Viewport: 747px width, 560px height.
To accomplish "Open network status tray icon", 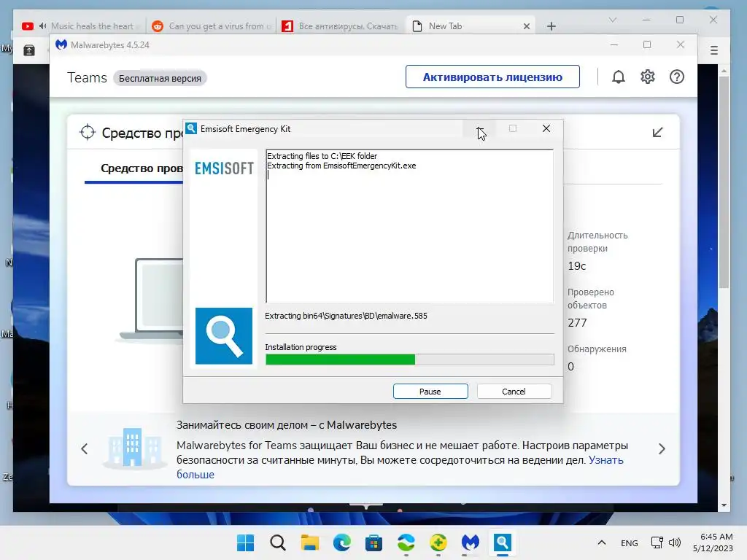I will coord(657,542).
